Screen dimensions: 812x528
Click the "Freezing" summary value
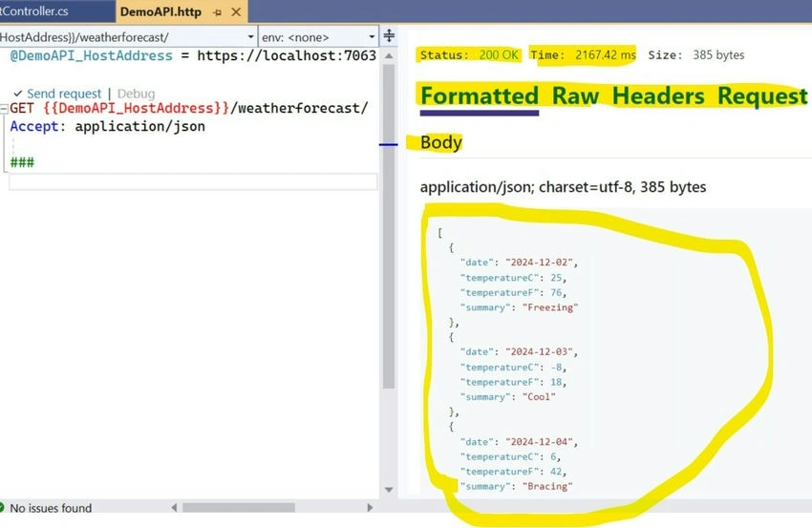(x=550, y=307)
